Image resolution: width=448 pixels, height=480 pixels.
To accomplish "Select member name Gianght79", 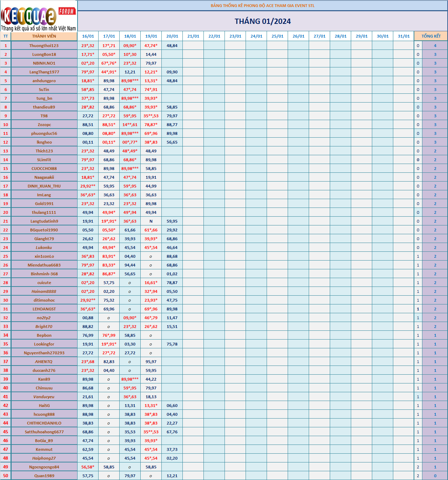I will tap(44, 239).
